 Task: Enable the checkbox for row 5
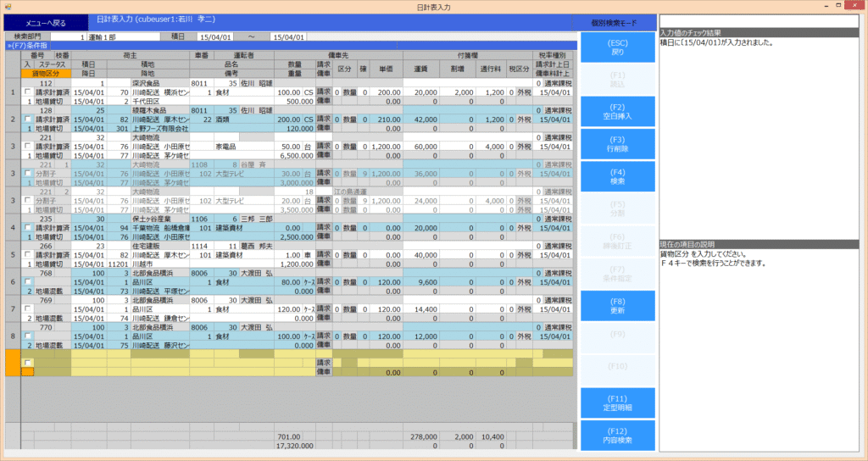coord(27,255)
